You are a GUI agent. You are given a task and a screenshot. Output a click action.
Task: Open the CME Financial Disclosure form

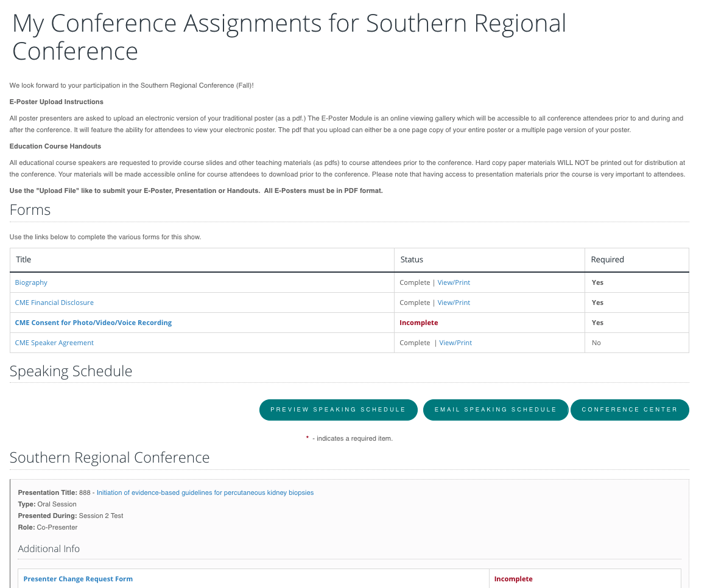54,303
